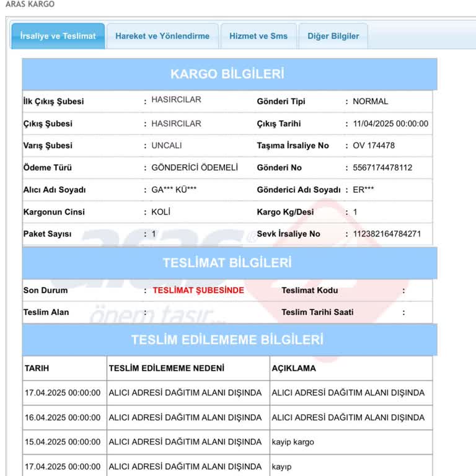This screenshot has width=476, height=476.
Task: Click waybill number OV 174478
Action: (374, 146)
